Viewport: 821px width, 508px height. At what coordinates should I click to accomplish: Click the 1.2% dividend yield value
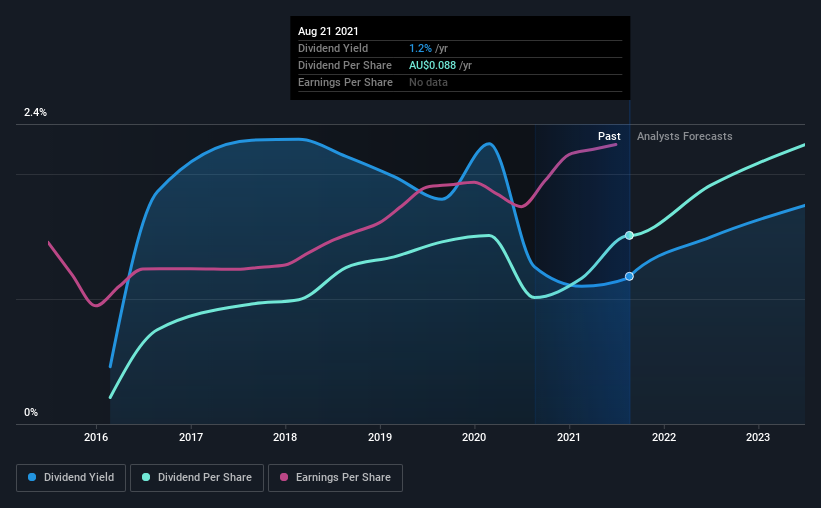pos(420,48)
